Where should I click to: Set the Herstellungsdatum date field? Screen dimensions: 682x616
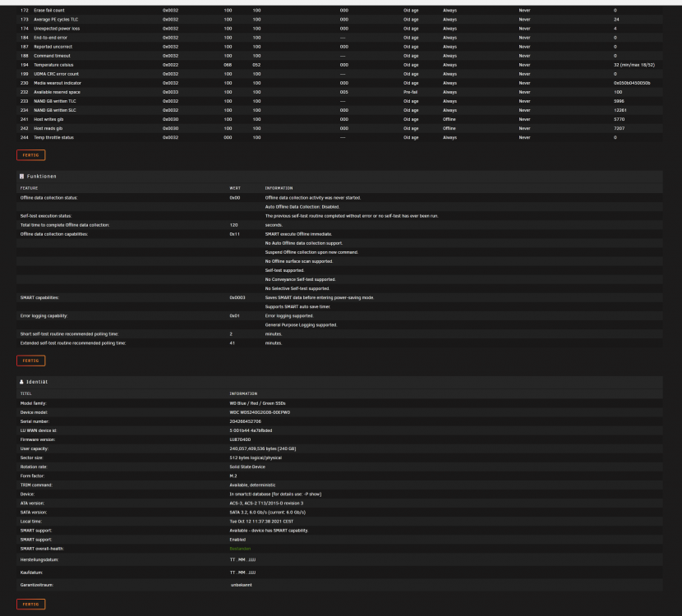pos(242,560)
